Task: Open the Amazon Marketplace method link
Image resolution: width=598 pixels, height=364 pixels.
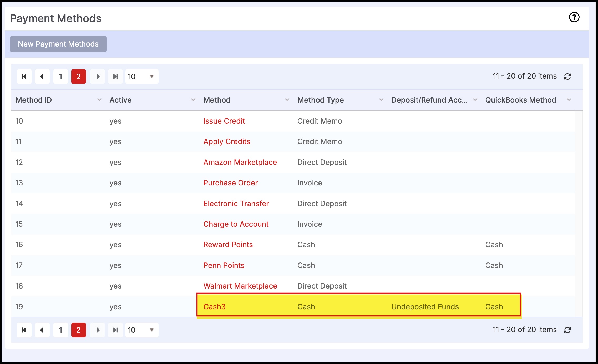Action: 240,162
